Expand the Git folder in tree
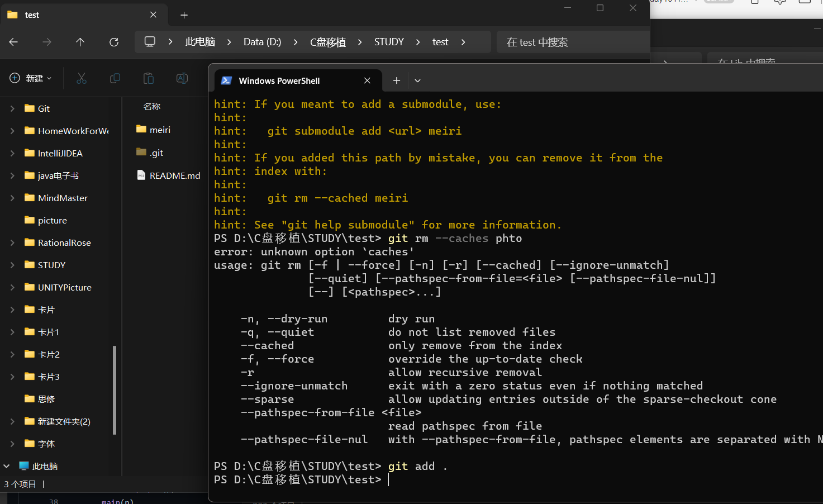Viewport: 823px width, 504px height. click(x=12, y=108)
